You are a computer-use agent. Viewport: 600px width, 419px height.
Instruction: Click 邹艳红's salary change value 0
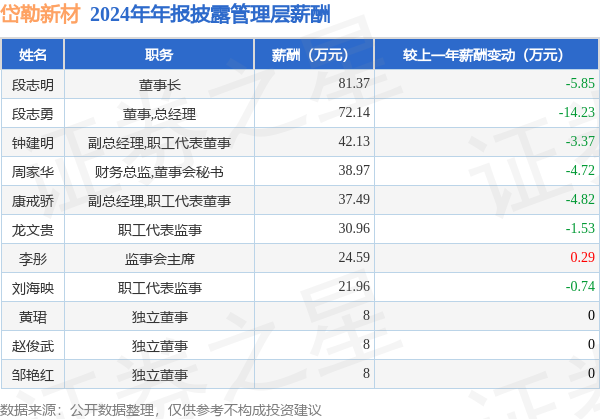(591, 373)
